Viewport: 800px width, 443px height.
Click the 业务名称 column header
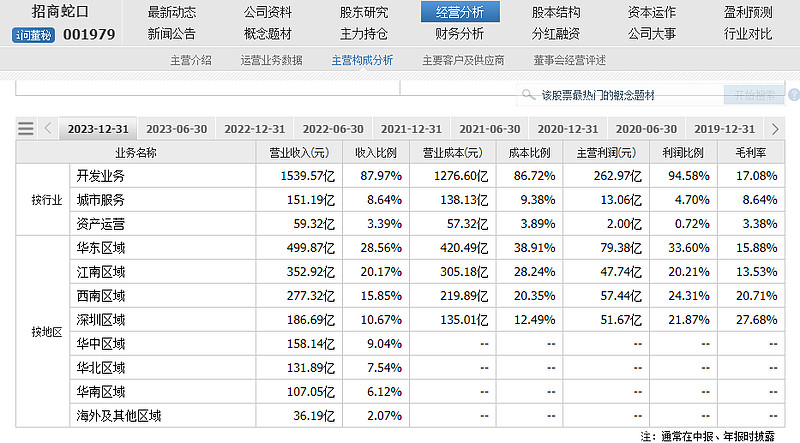tap(136, 153)
